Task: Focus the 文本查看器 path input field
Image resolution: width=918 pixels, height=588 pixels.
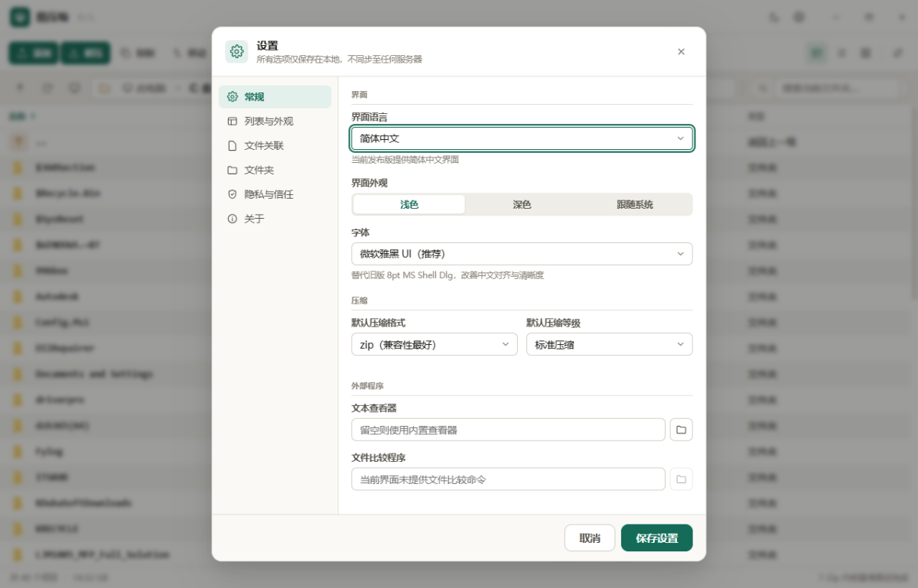Action: (509, 430)
